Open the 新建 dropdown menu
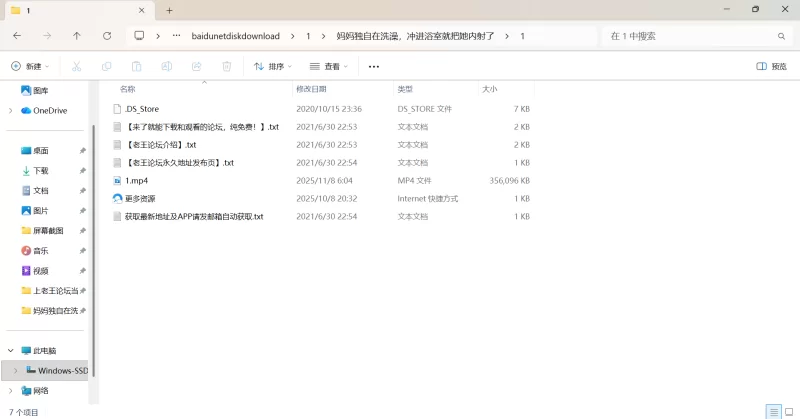 pos(30,66)
